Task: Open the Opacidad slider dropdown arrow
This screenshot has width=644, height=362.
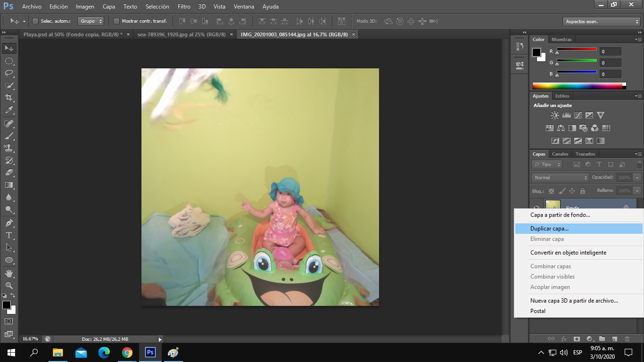Action: (637, 178)
